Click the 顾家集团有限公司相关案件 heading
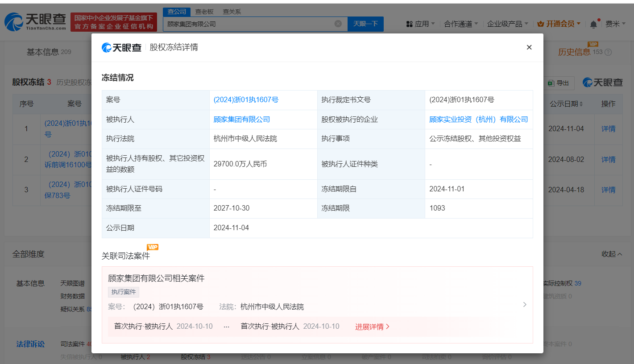 156,278
